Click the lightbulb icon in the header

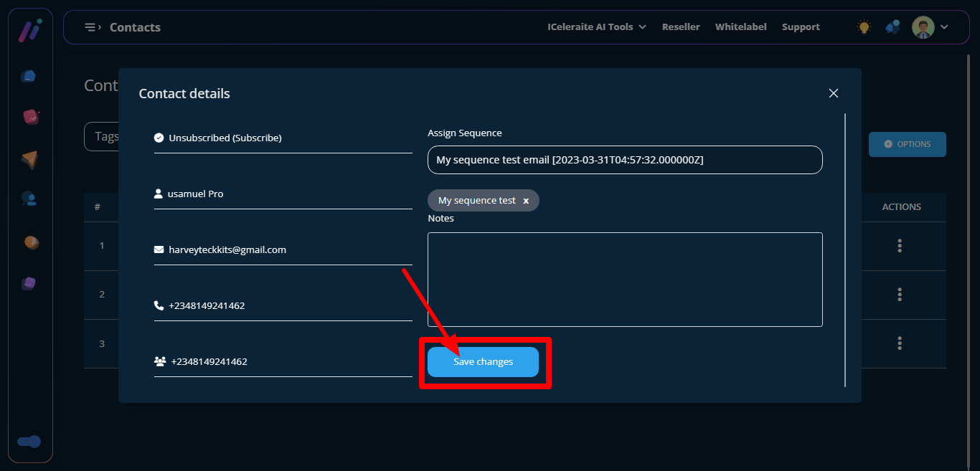pos(864,27)
